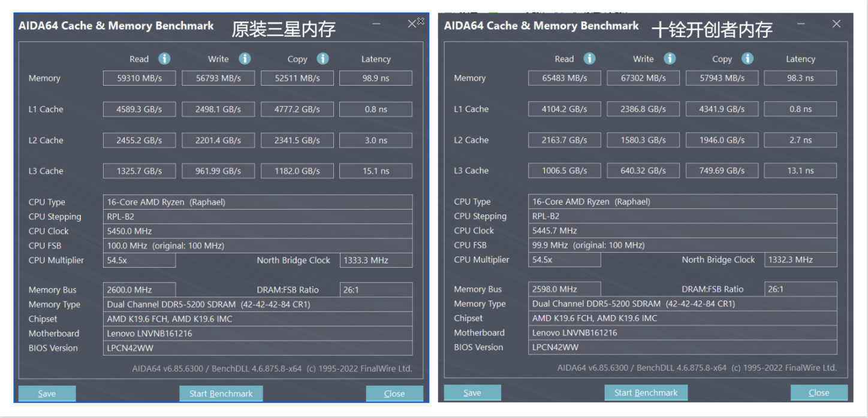Image resolution: width=868 pixels, height=418 pixels.
Task: Select Memory latency 98.3 ns field
Action: tap(801, 78)
